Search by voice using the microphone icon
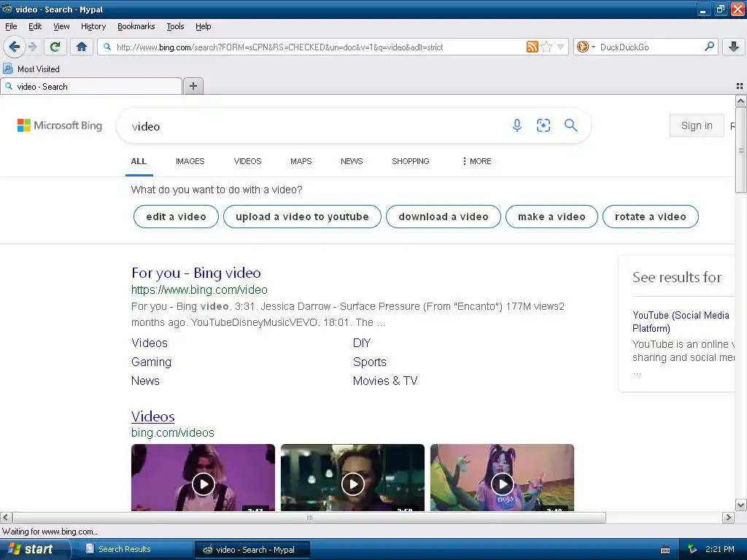 (517, 125)
